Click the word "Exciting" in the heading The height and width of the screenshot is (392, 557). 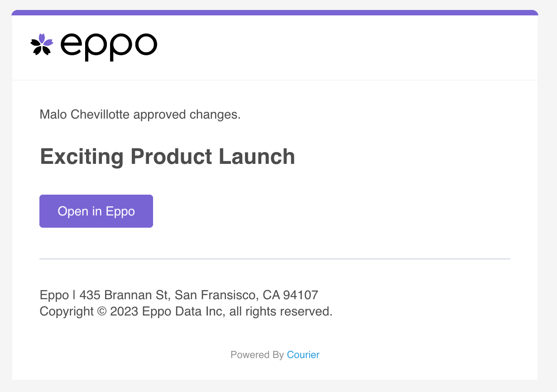82,157
